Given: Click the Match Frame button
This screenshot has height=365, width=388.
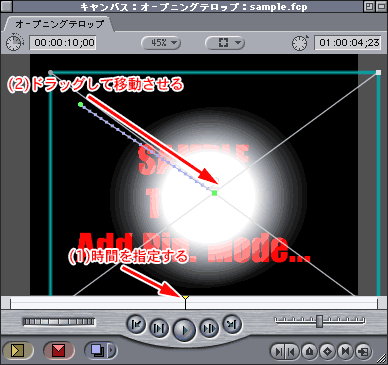Looking at the screenshot, I should click(x=363, y=351).
